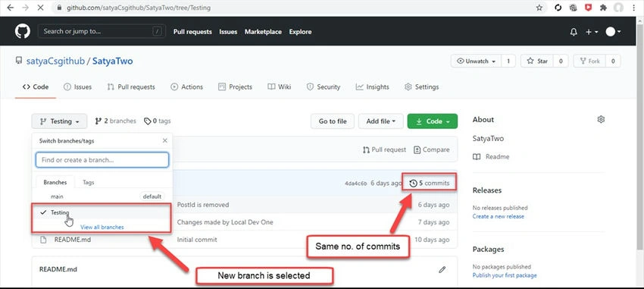Focus the Search or jump to field
The height and width of the screenshot is (289, 644).
102,31
